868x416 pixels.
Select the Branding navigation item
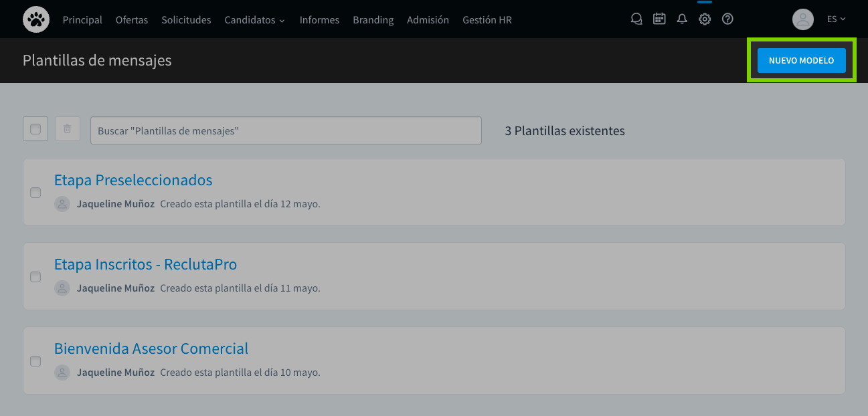(373, 19)
